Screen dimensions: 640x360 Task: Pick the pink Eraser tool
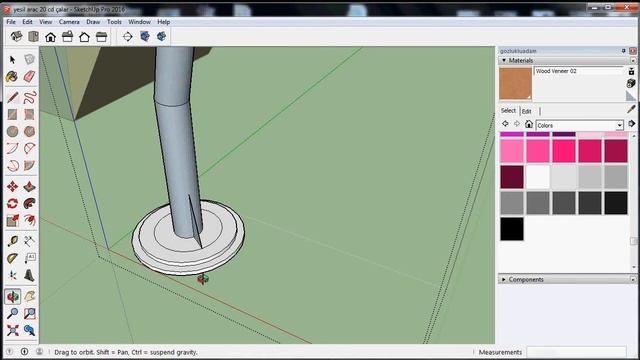pyautogui.click(x=29, y=76)
